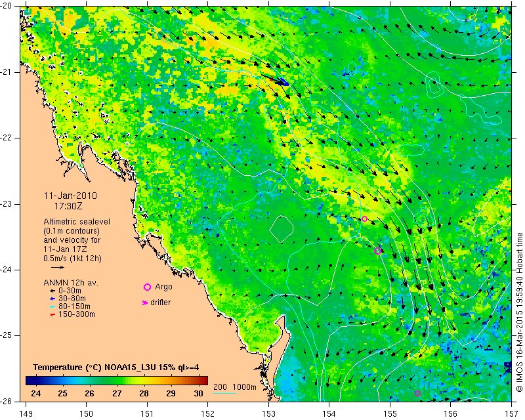The image size is (525, 420).
Task: Click the red 150-300m arrow legend icon
Action: 52,315
